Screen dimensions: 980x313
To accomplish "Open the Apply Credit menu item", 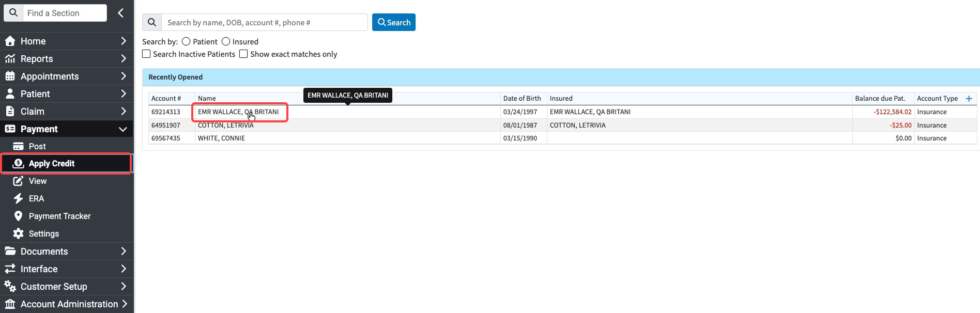I will (x=52, y=164).
